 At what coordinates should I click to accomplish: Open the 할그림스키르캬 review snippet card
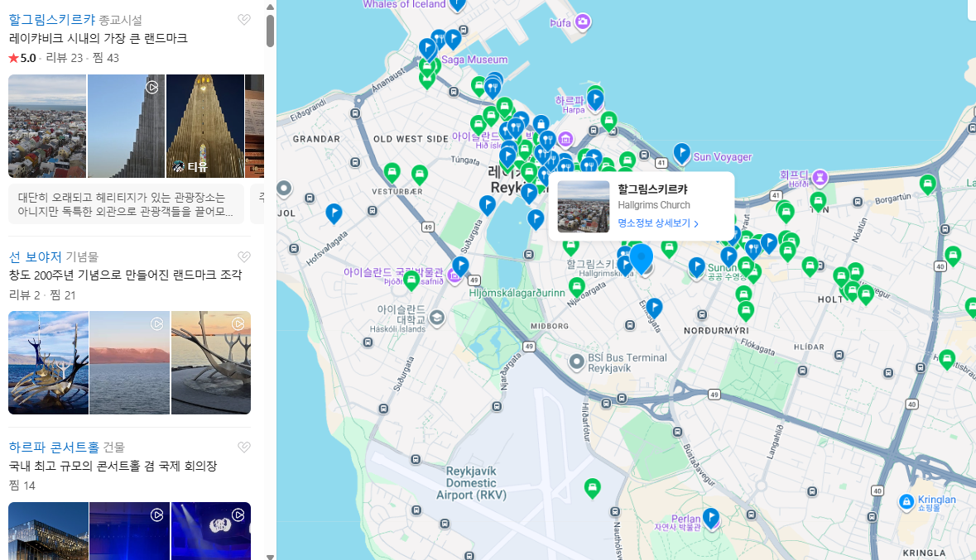tap(126, 204)
